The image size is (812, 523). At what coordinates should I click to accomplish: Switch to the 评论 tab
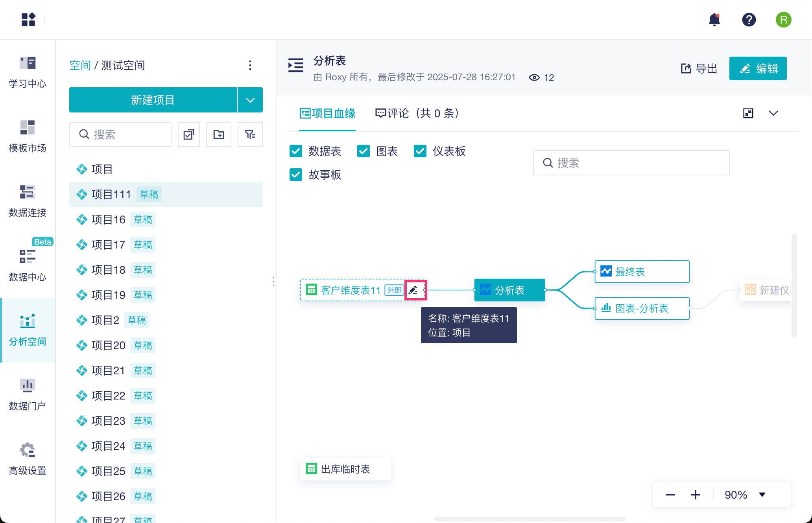click(417, 113)
